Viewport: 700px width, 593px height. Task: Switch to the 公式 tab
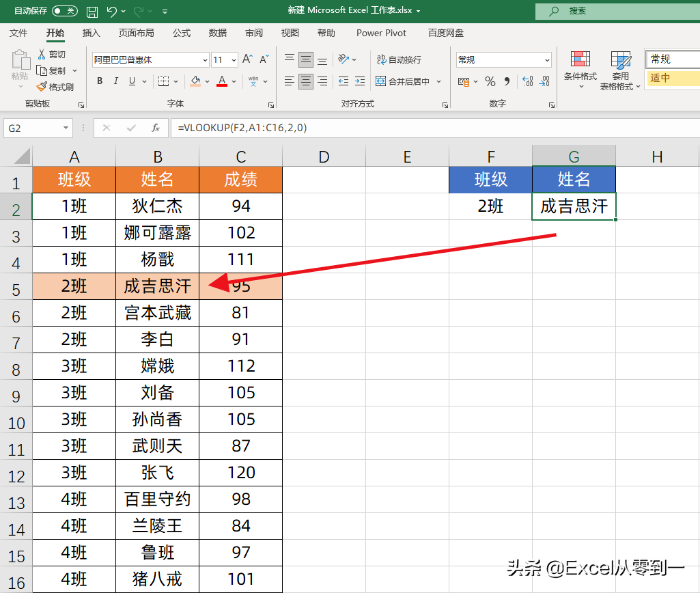click(182, 33)
